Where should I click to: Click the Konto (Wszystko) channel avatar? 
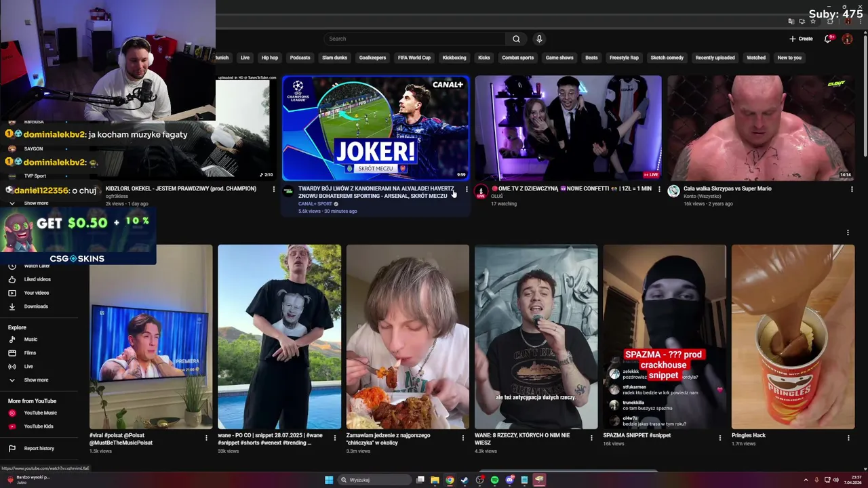pyautogui.click(x=673, y=192)
